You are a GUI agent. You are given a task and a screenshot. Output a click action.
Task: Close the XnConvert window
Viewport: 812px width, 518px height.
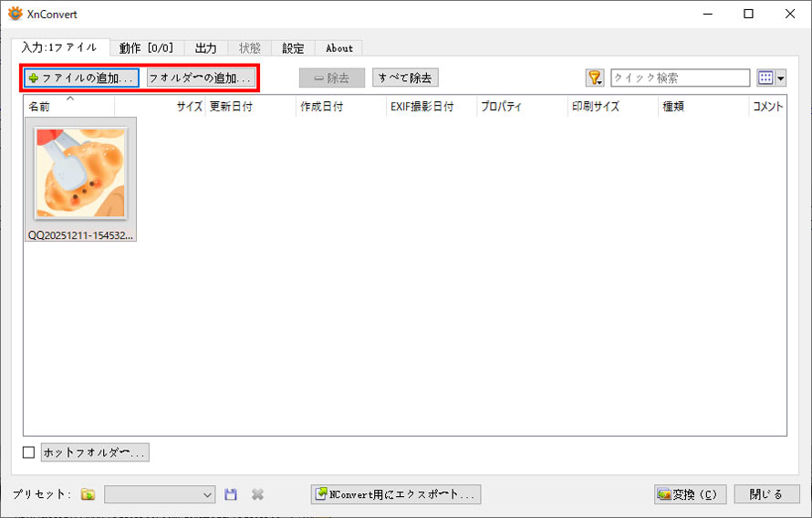[x=790, y=14]
